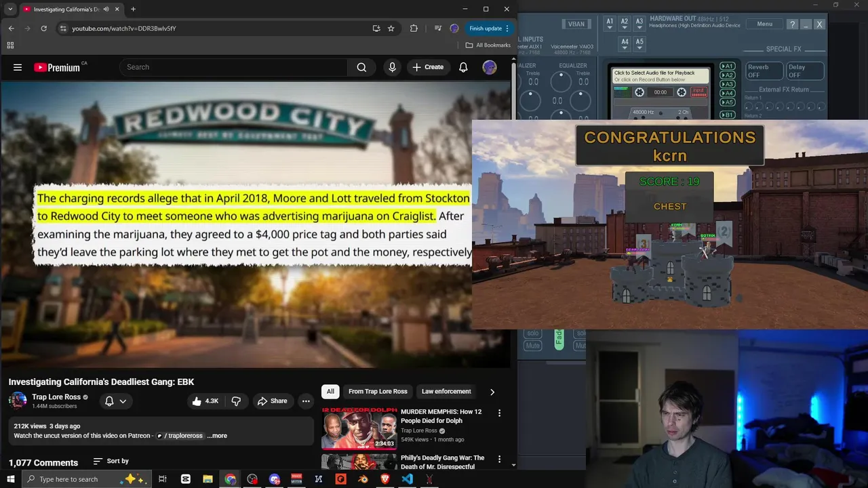This screenshot has height=488, width=868.
Task: Open Trap Lore Ross channel name
Action: [56, 397]
